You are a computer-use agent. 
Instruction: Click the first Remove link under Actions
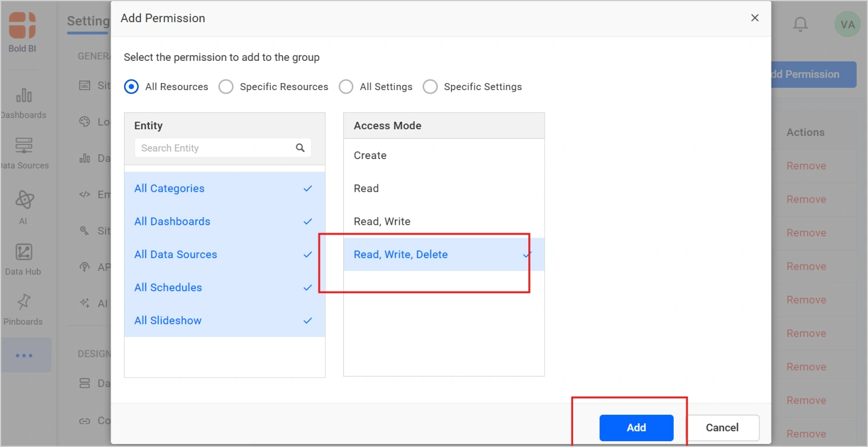pyautogui.click(x=806, y=166)
